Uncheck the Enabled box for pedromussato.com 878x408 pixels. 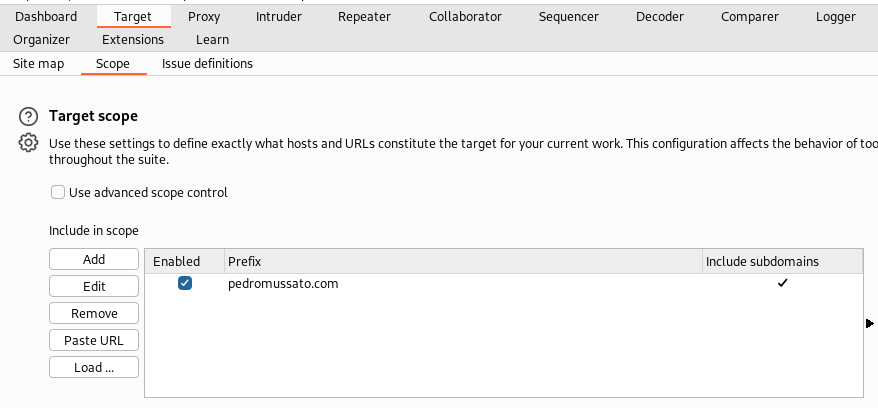pyautogui.click(x=185, y=283)
